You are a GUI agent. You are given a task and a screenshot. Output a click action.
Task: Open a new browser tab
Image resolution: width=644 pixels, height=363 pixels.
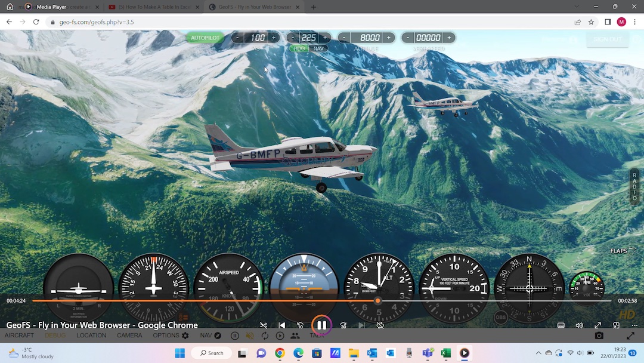(x=314, y=7)
